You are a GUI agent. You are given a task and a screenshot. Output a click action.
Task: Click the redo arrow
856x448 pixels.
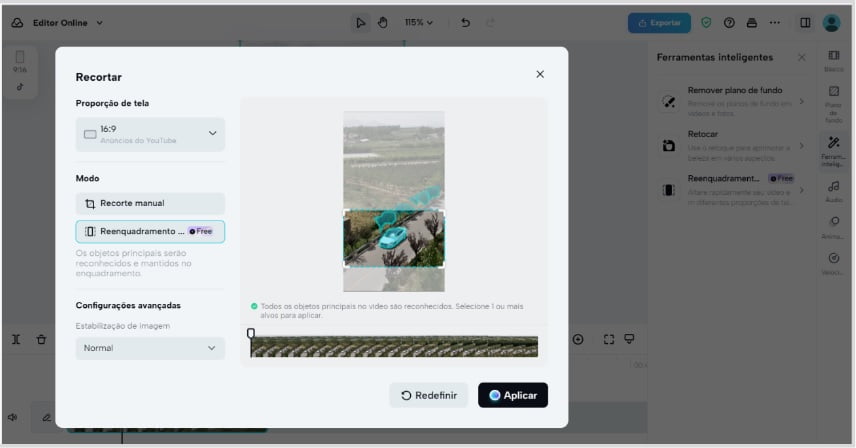pyautogui.click(x=490, y=22)
